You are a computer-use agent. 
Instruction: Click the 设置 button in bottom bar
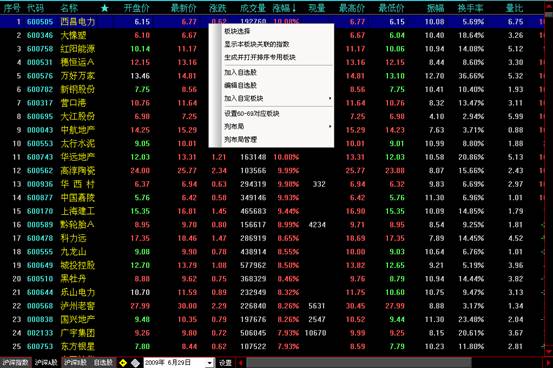225,363
